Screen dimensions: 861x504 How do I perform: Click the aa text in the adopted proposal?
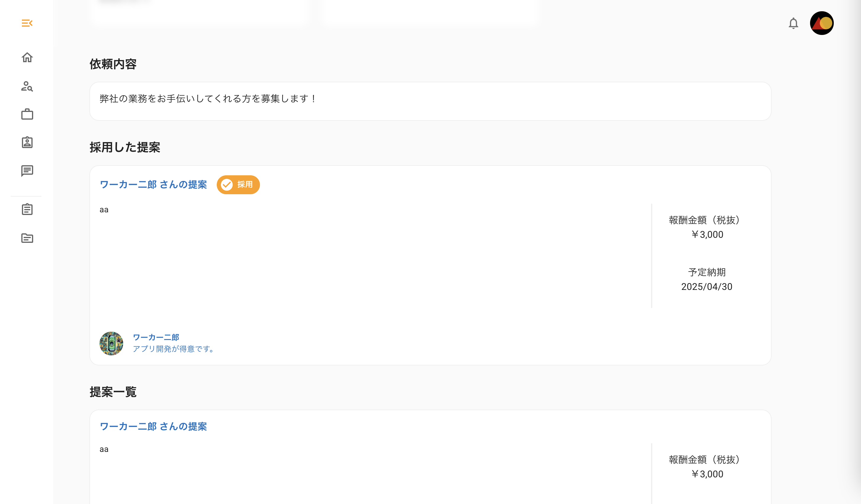click(x=104, y=210)
